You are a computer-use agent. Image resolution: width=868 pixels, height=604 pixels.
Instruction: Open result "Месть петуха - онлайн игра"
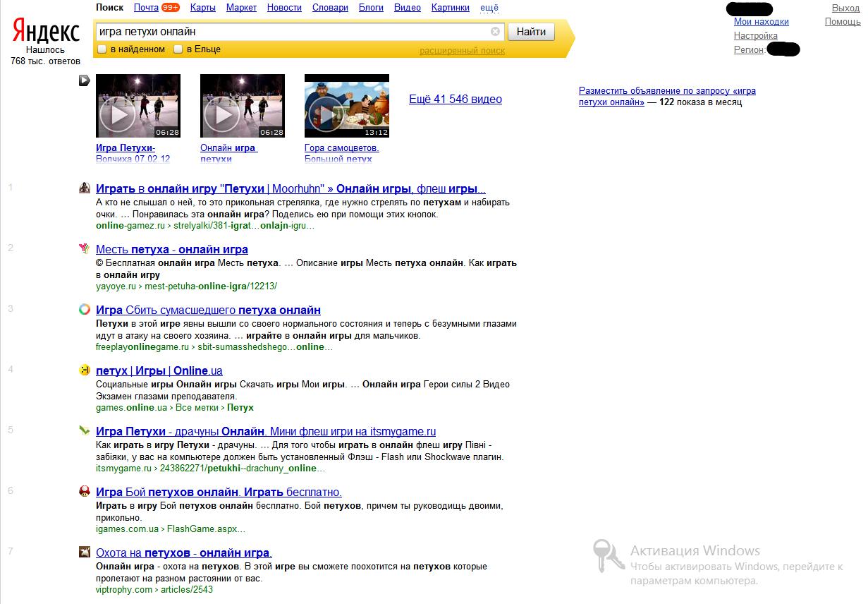pos(172,250)
